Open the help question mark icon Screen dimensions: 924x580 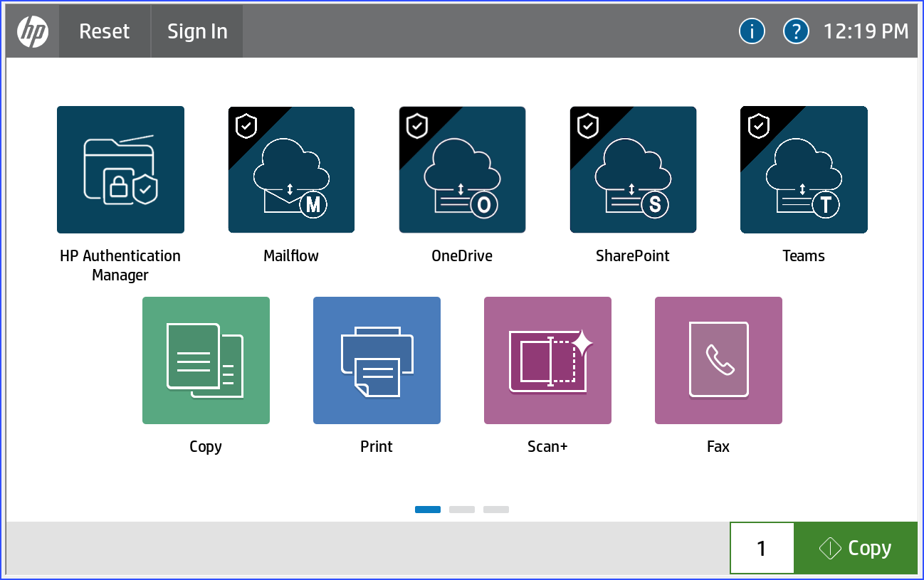796,31
